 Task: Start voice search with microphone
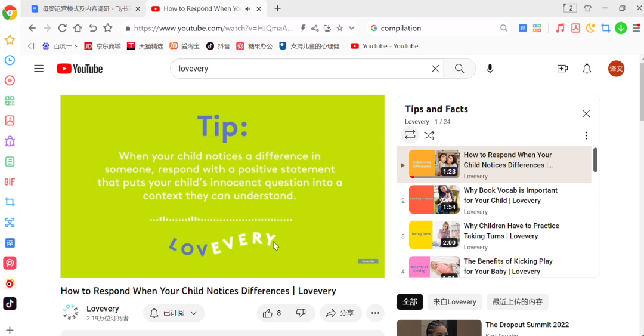tap(490, 69)
